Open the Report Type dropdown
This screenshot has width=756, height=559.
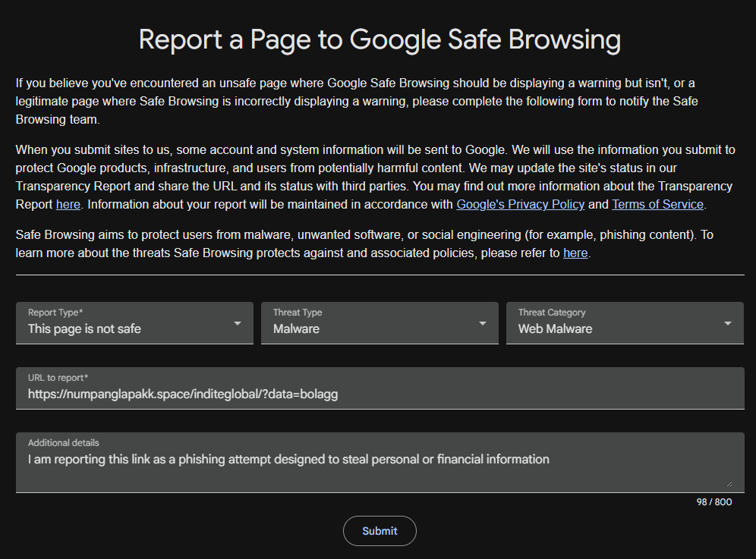(x=134, y=323)
